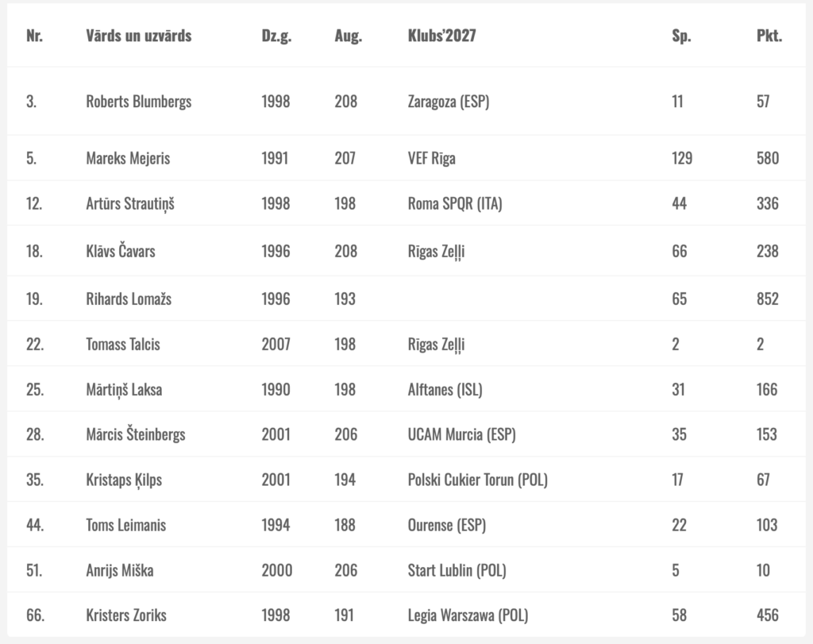Click the Sp. column header

click(x=681, y=36)
